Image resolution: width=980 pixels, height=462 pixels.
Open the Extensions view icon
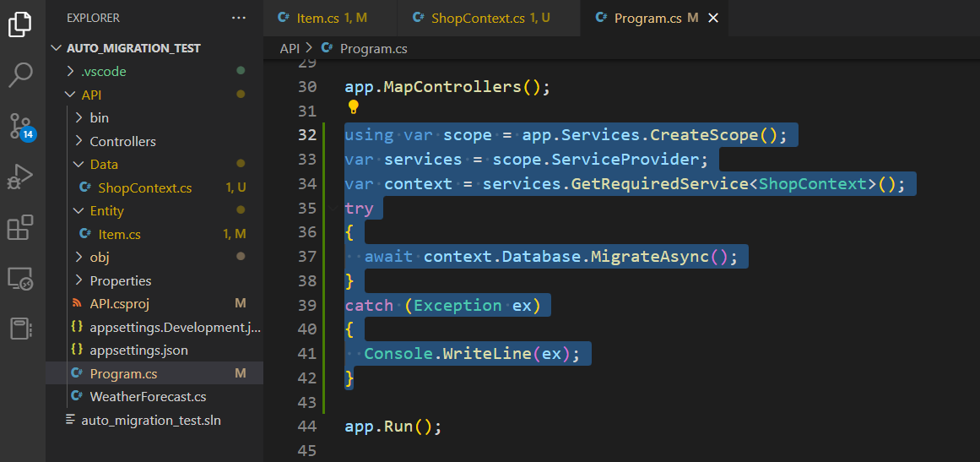20,227
